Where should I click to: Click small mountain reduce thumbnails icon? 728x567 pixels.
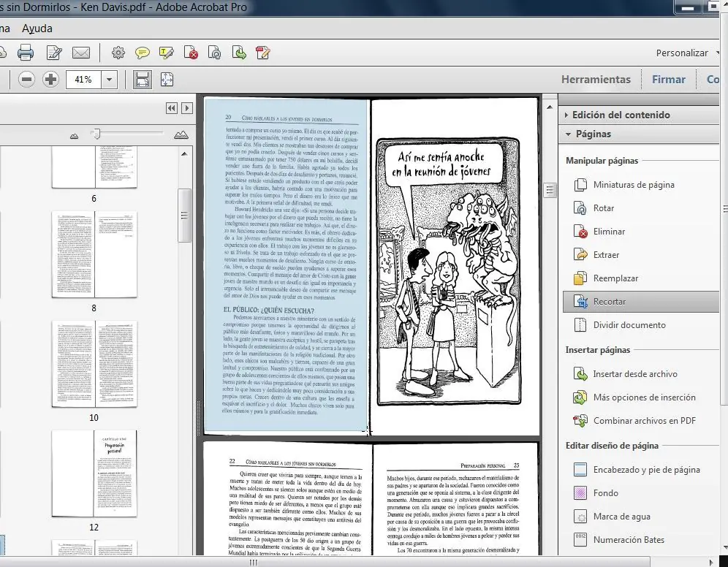click(75, 136)
